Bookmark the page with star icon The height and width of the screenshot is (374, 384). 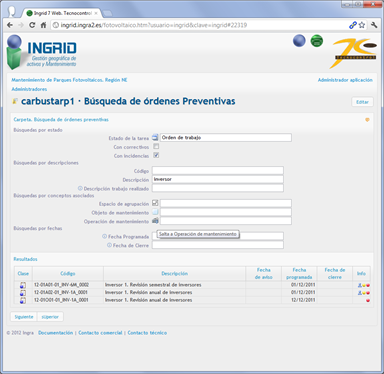click(x=362, y=25)
